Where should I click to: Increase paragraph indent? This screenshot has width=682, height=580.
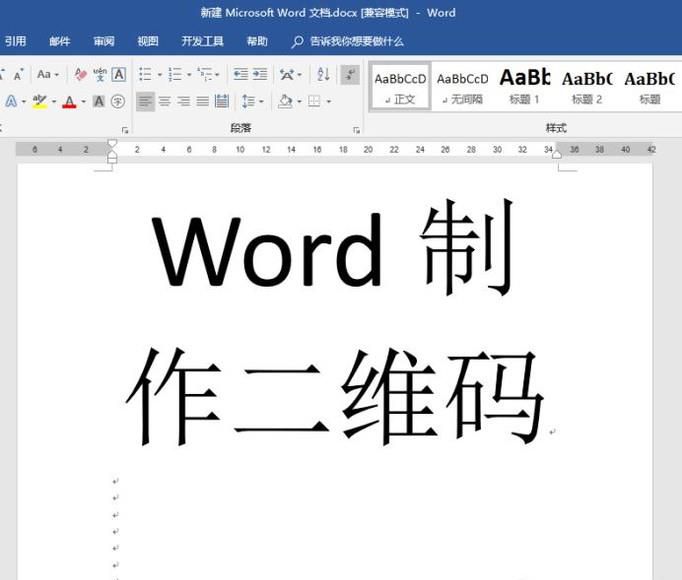tap(260, 74)
